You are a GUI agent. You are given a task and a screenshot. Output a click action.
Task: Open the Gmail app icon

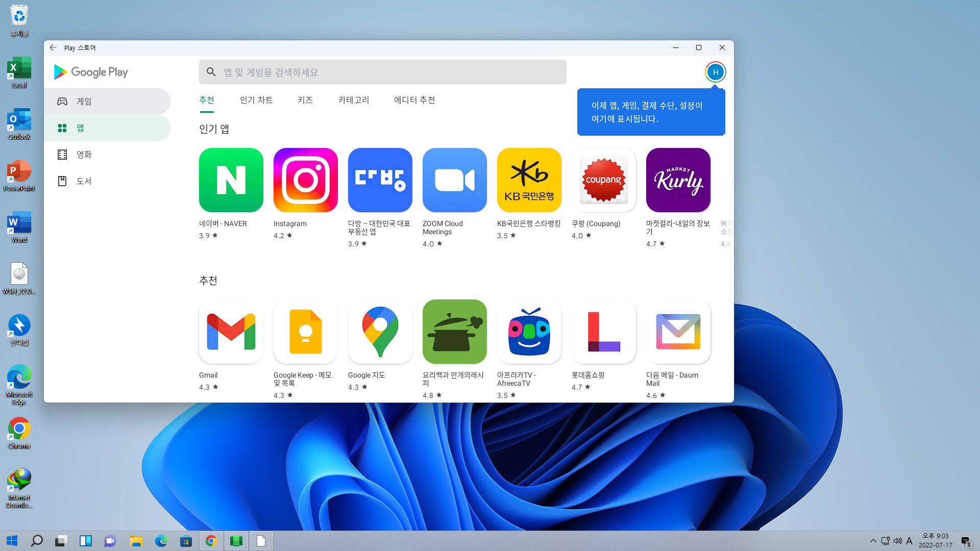pyautogui.click(x=231, y=332)
